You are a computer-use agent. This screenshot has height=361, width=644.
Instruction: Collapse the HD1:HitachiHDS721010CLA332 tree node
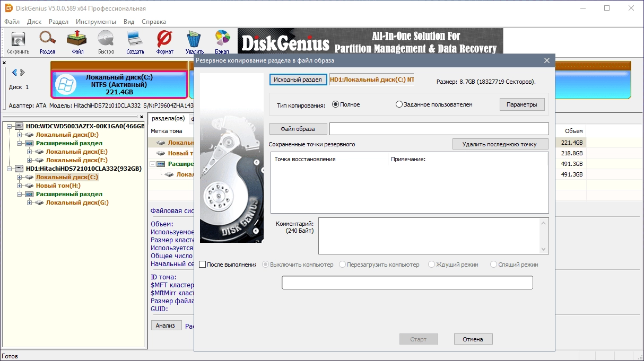tap(10, 169)
